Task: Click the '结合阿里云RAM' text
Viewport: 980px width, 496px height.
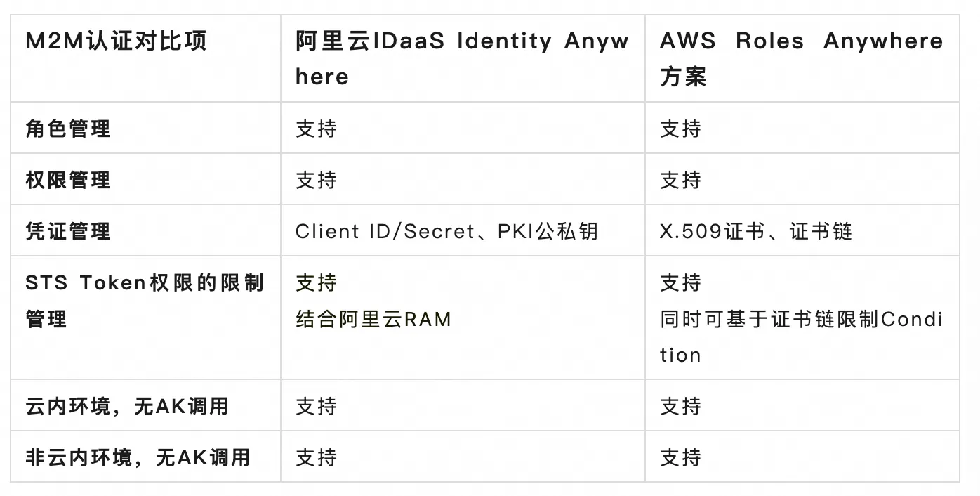Action: point(373,319)
